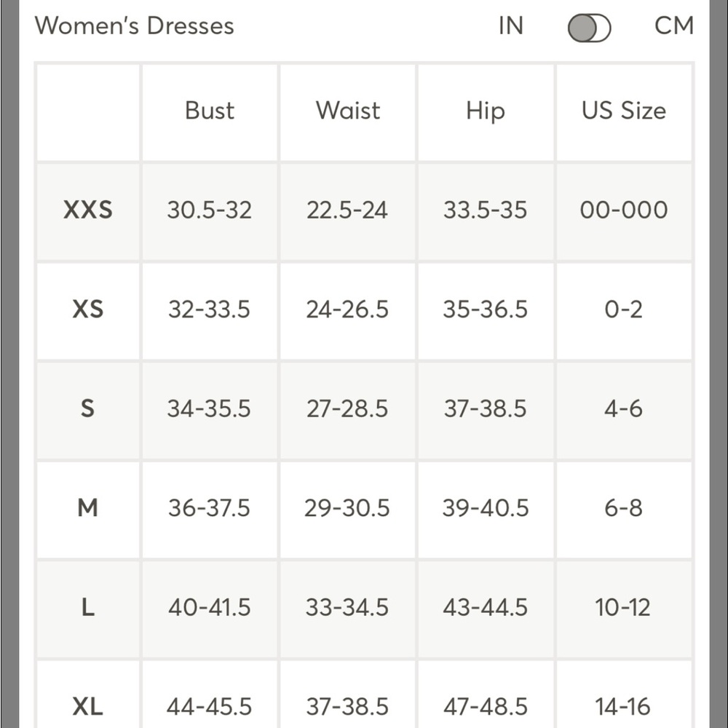Viewport: 728px width, 728px height.
Task: Click bust value 34-35.5
Action: pos(210,408)
